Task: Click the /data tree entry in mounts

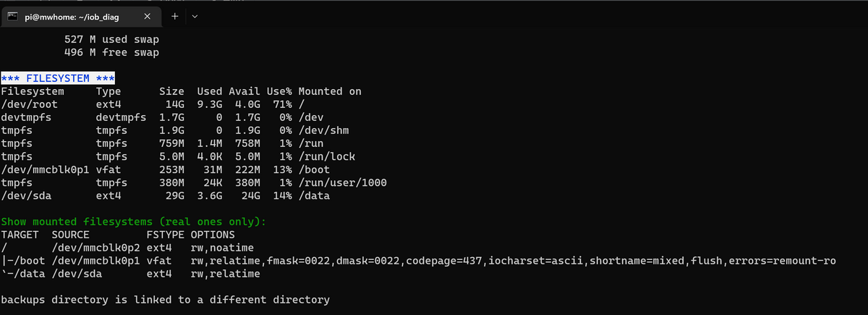Action: (x=22, y=274)
